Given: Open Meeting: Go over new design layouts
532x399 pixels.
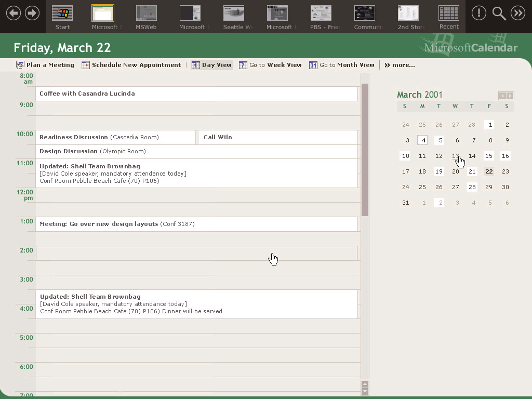Looking at the screenshot, I should coord(196,224).
